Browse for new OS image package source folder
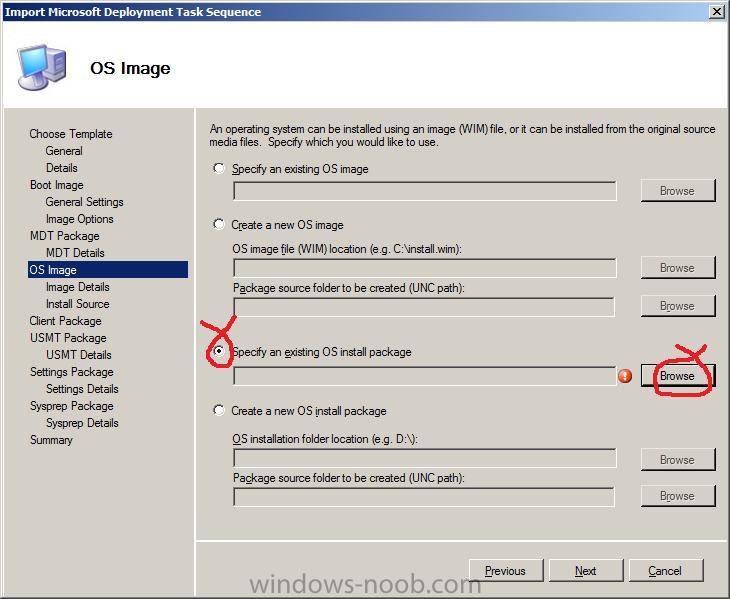Screen dimensions: 730x599 [x=677, y=306]
